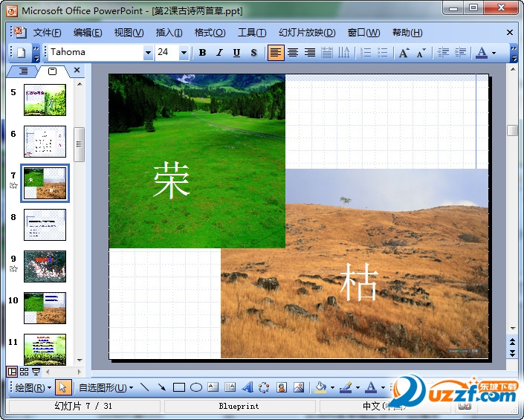Apply italic formatting
524x420 pixels.
point(219,53)
